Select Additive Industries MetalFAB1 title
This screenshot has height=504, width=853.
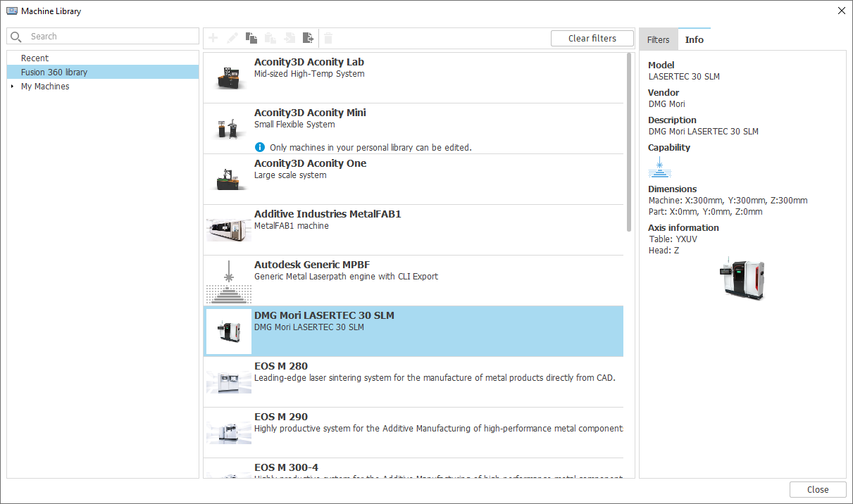328,214
